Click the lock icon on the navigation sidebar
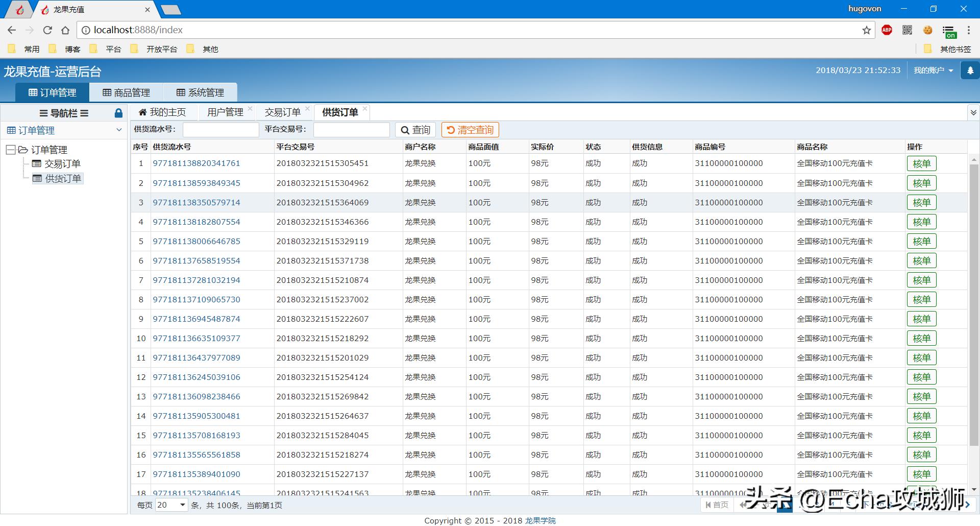Image resolution: width=980 pixels, height=526 pixels. coord(118,113)
